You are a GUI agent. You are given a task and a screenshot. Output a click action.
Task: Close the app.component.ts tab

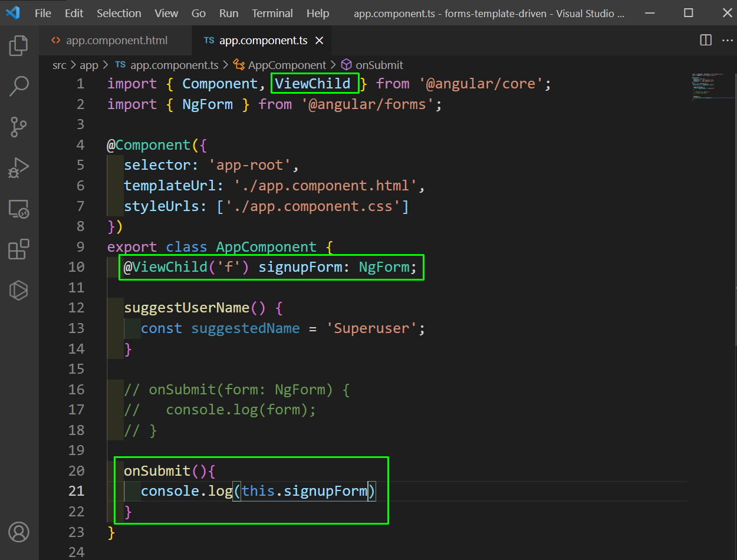point(320,41)
